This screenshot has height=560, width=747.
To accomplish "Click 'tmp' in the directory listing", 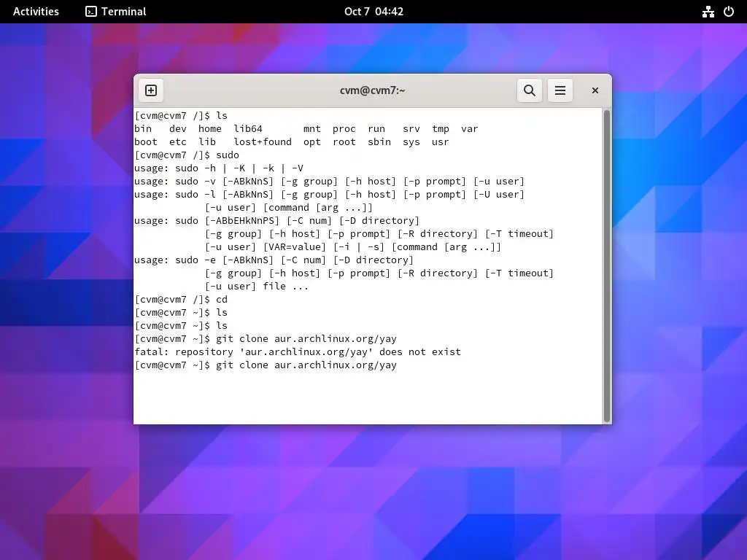I will [x=441, y=128].
